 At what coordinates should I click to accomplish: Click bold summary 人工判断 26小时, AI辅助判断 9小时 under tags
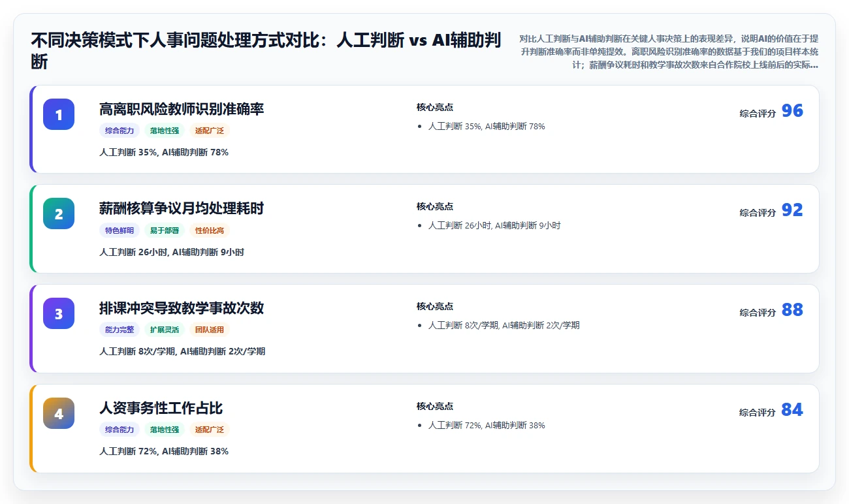[172, 252]
